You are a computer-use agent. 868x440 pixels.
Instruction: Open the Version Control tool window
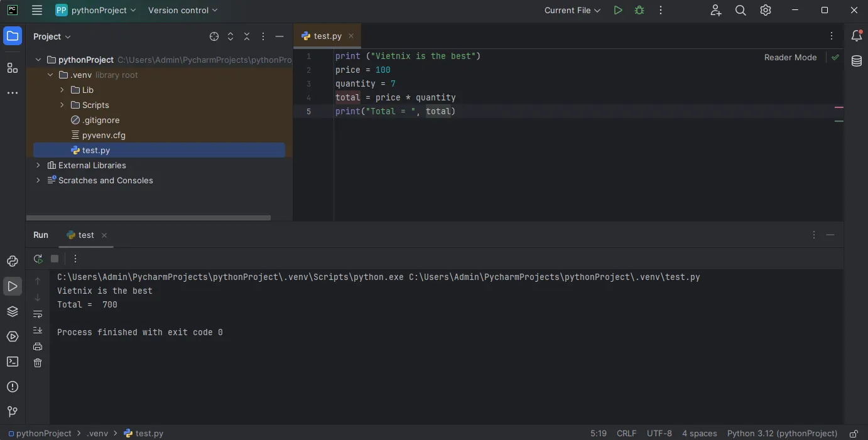coord(13,411)
